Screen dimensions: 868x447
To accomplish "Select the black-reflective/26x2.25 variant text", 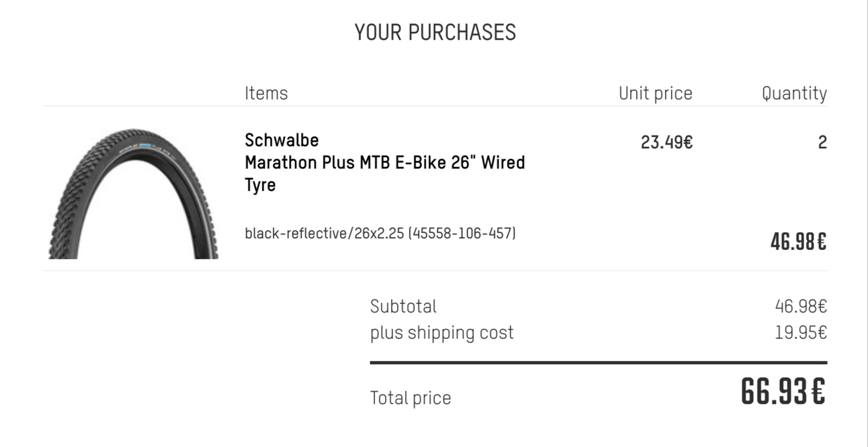I will 380,233.
